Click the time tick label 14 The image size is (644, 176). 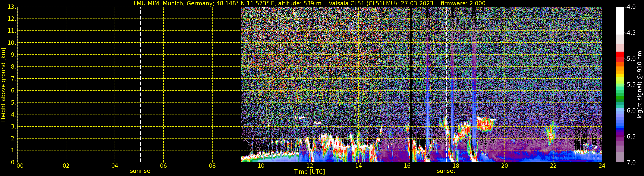click(x=358, y=166)
